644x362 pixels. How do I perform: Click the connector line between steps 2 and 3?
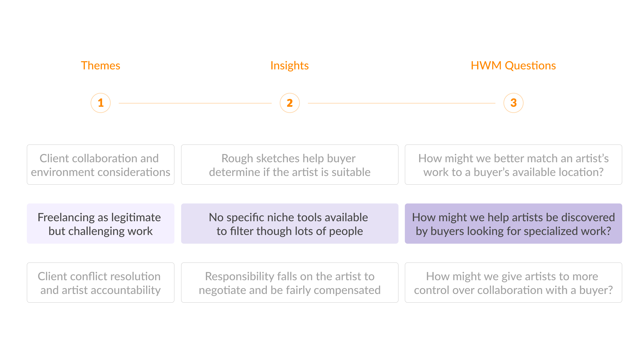(x=401, y=103)
